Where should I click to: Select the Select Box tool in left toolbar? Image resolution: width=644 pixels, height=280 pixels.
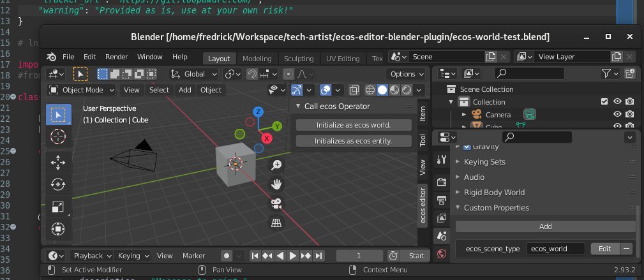[58, 115]
